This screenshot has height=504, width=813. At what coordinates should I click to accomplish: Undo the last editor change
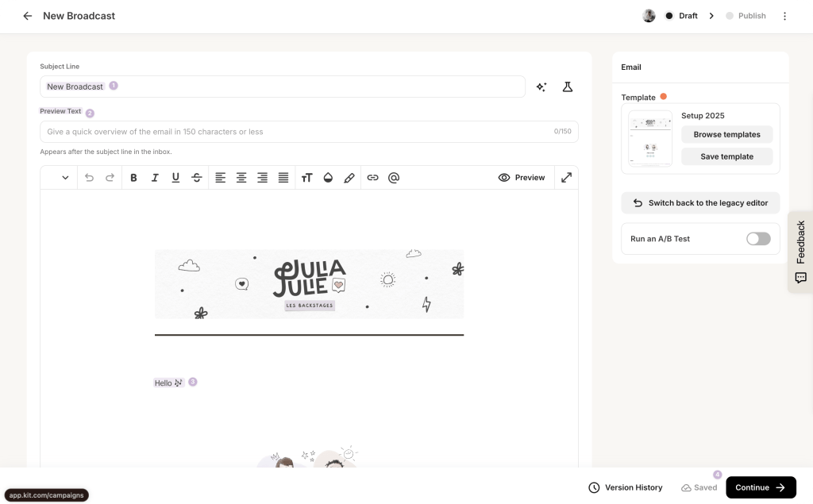[89, 177]
